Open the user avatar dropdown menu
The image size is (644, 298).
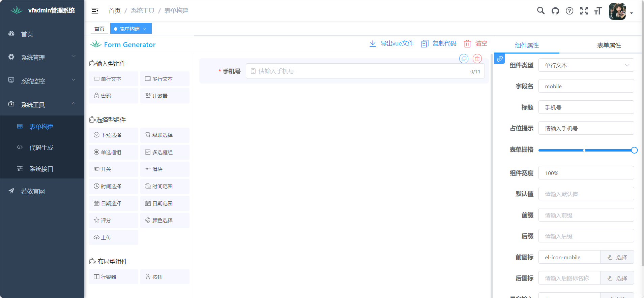pyautogui.click(x=621, y=11)
